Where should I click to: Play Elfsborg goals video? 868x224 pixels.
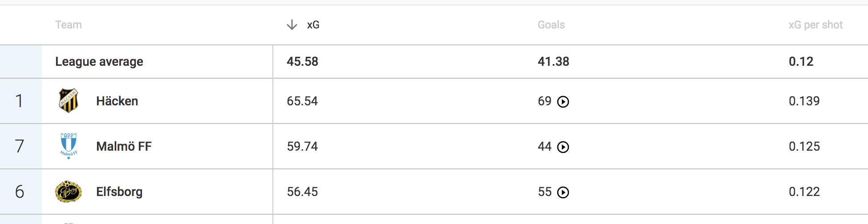click(563, 192)
